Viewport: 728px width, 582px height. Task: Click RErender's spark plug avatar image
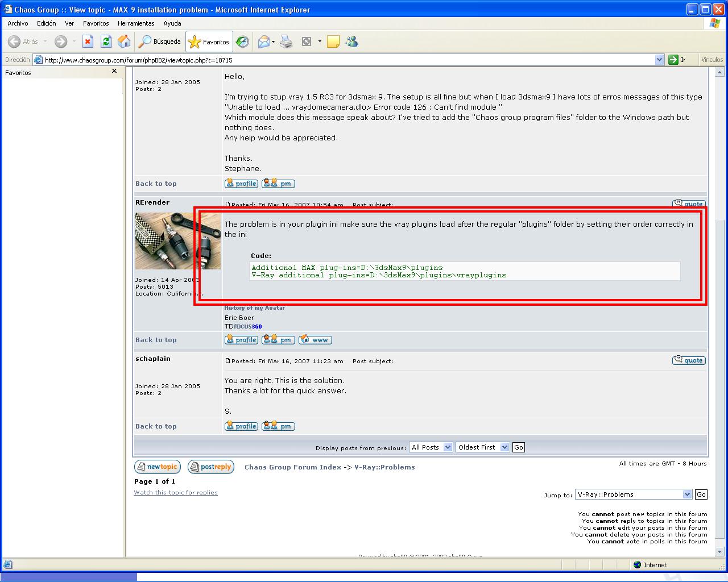click(178, 241)
